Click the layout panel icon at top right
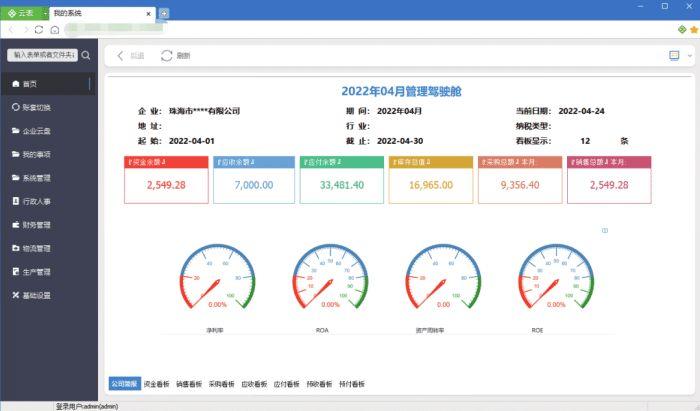The height and width of the screenshot is (411, 700). point(674,55)
